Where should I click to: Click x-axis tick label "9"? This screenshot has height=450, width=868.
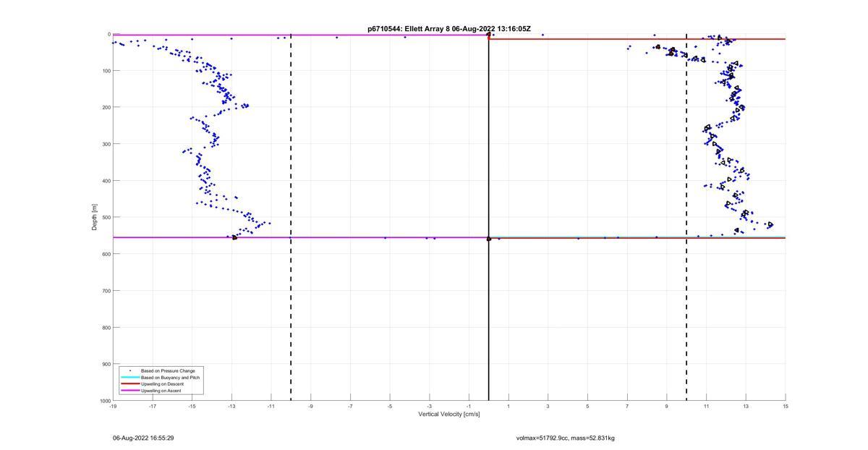point(667,406)
